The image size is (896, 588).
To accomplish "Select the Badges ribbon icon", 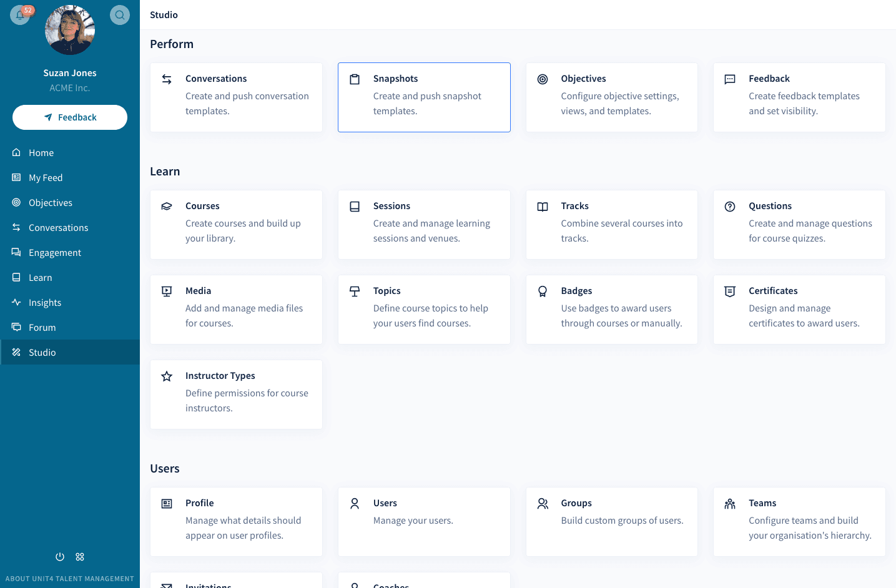I will coord(542,291).
